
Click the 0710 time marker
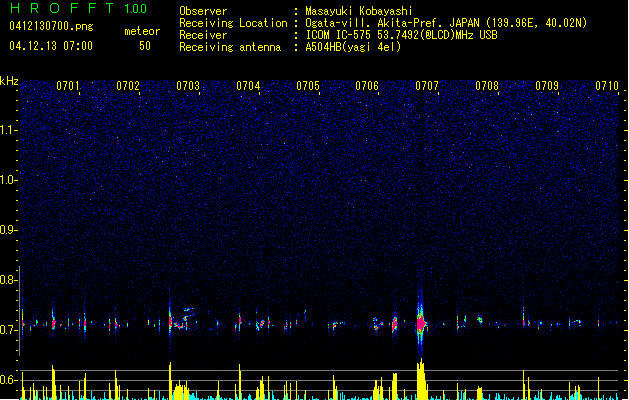click(x=607, y=86)
